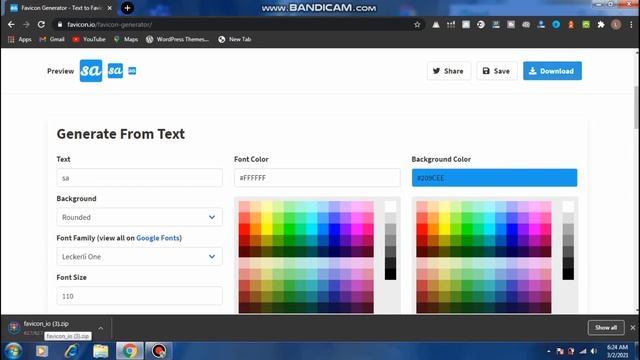Click the smallest favicon preview
This screenshot has height=360, width=640.
coord(132,71)
